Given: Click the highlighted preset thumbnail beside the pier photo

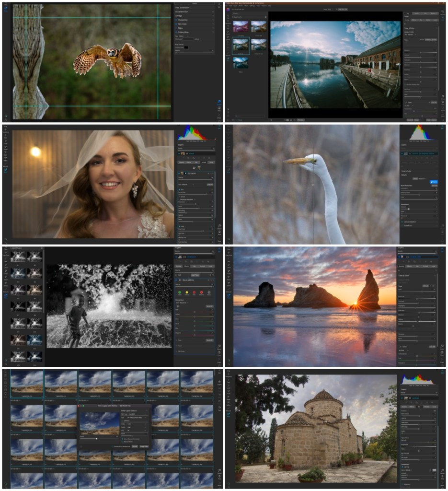Looking at the screenshot, I should tap(241, 46).
